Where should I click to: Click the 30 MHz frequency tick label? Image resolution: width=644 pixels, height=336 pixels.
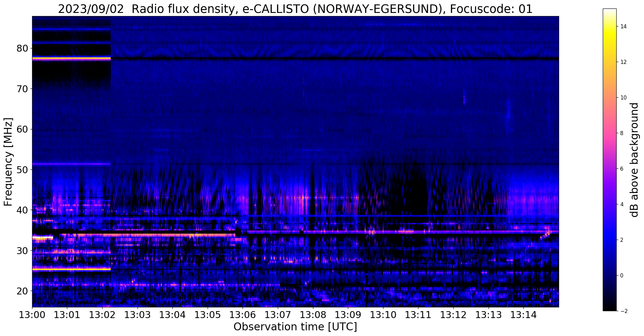(x=23, y=251)
